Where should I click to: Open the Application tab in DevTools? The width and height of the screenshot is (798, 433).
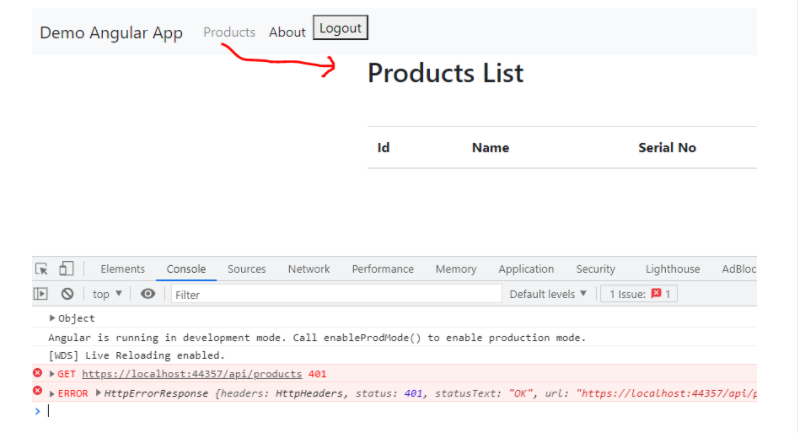(526, 269)
